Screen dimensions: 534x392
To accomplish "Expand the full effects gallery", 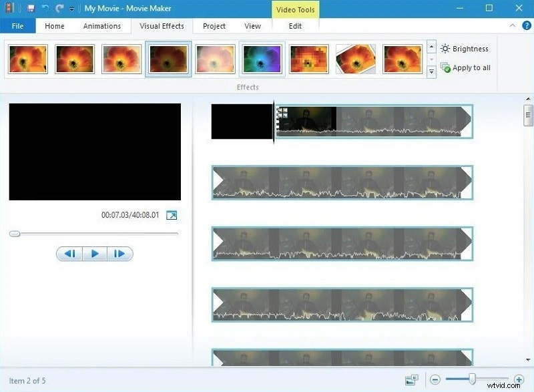I will pos(431,71).
